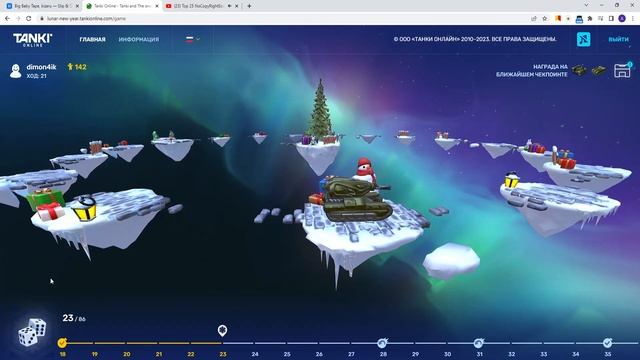Image resolution: width=640 pixels, height=360 pixels.
Task: Click the first checkpoint reward tank icon
Action: click(579, 70)
